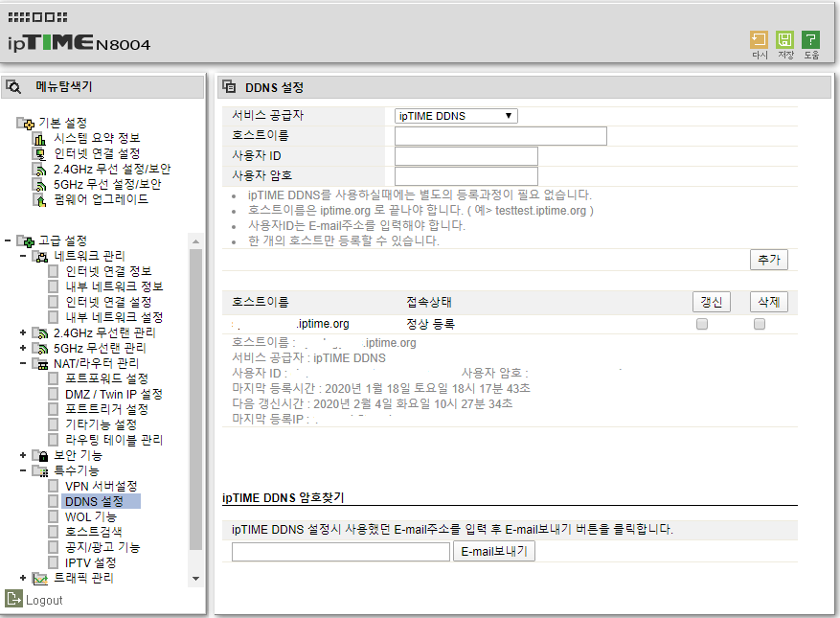This screenshot has width=840, height=618.
Task: Click the menu tree scrollbar down arrow
Action: (x=196, y=579)
